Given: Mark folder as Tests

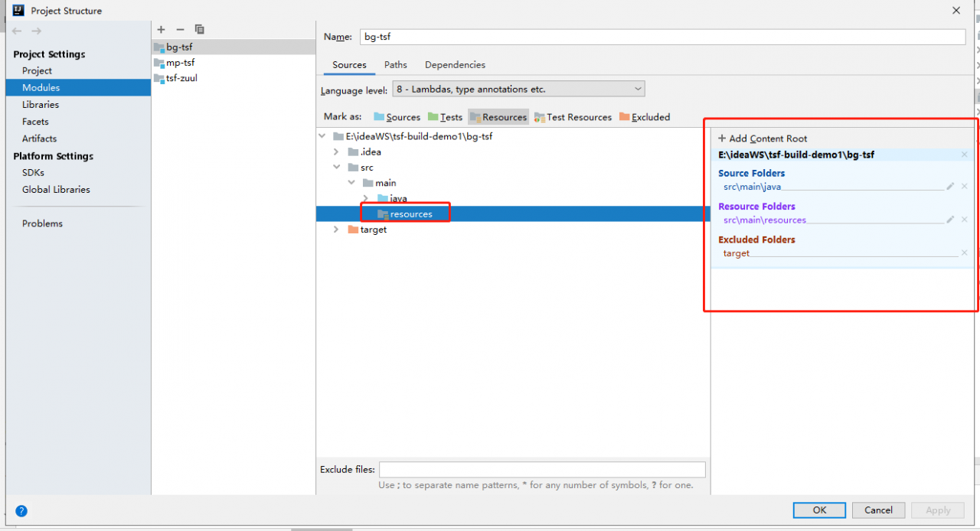Looking at the screenshot, I should click(x=445, y=117).
